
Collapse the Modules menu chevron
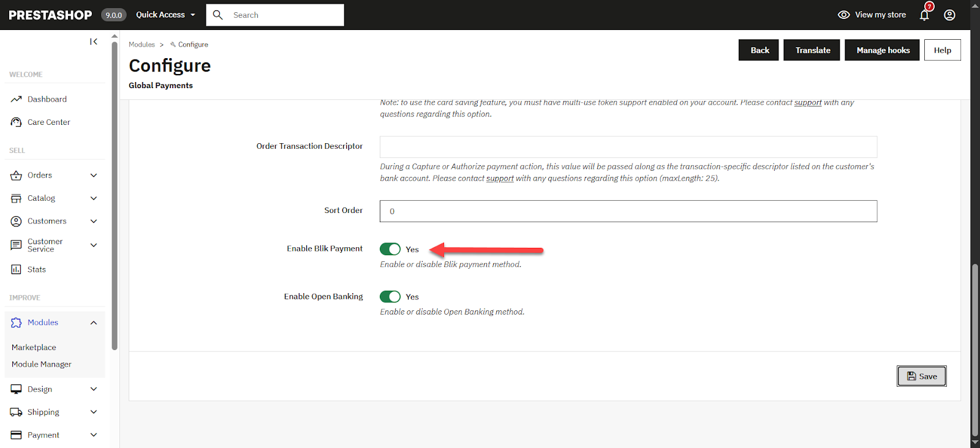click(94, 323)
